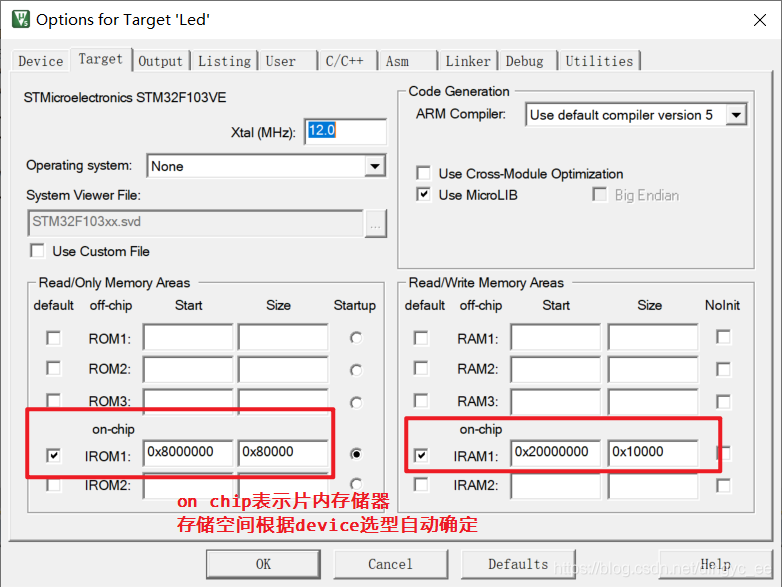This screenshot has width=782, height=587.
Task: Browse for System Viewer File
Action: (x=376, y=224)
